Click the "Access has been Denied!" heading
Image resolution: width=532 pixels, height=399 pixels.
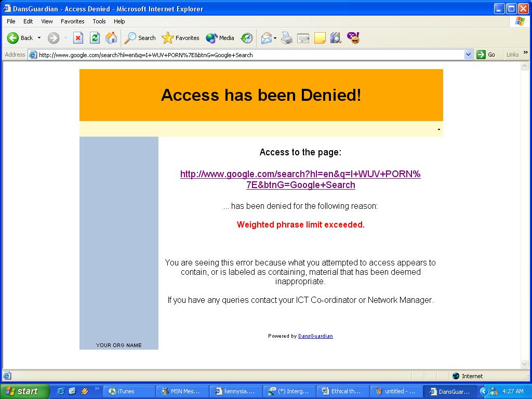pyautogui.click(x=261, y=95)
